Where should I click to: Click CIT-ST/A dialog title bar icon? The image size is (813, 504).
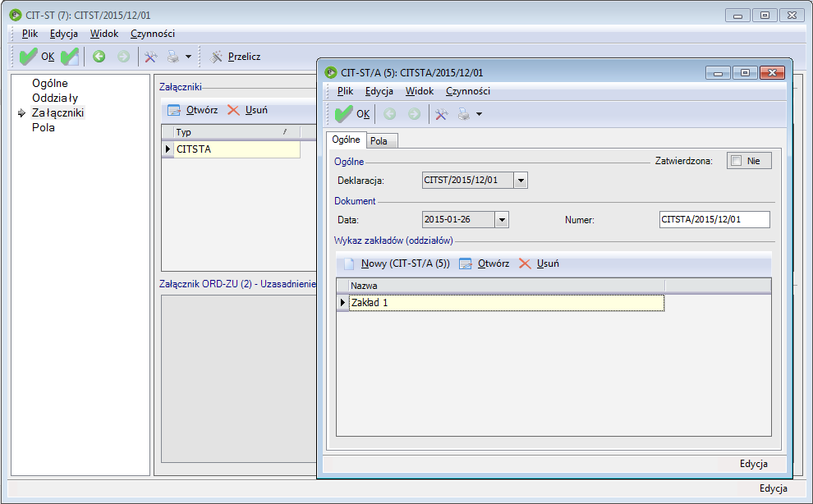pos(330,72)
